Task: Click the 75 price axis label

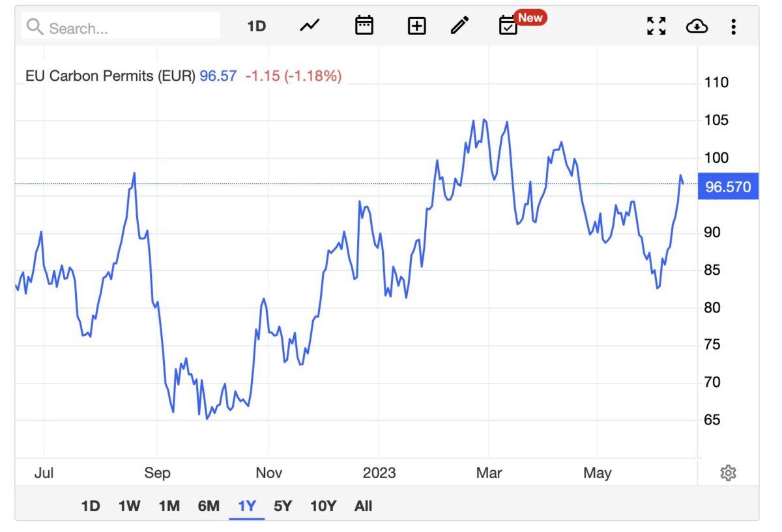Action: point(712,344)
